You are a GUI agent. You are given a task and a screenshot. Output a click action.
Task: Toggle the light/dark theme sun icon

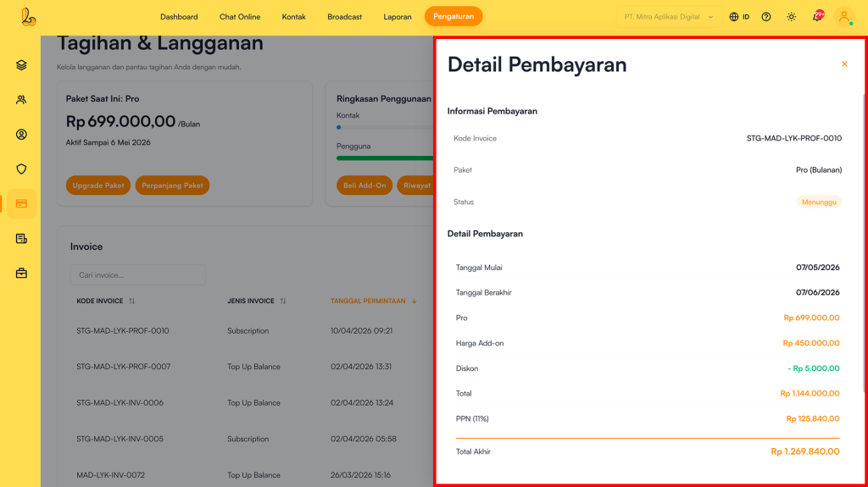click(x=792, y=17)
